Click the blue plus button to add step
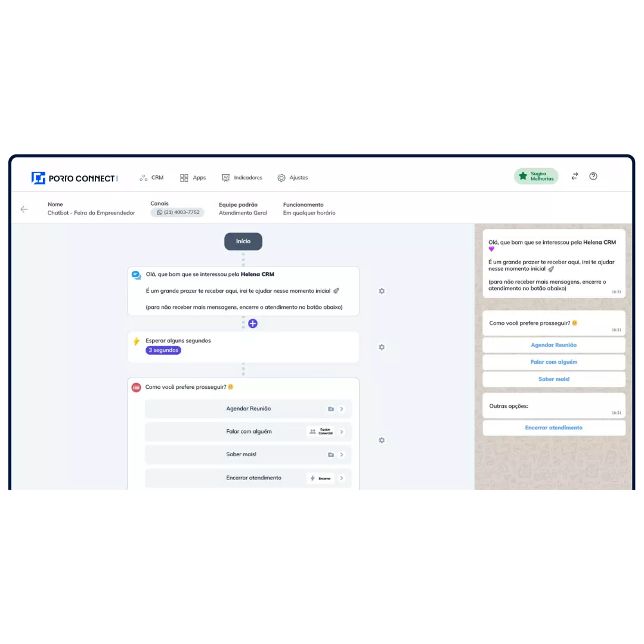The height and width of the screenshot is (644, 644). coord(253,323)
